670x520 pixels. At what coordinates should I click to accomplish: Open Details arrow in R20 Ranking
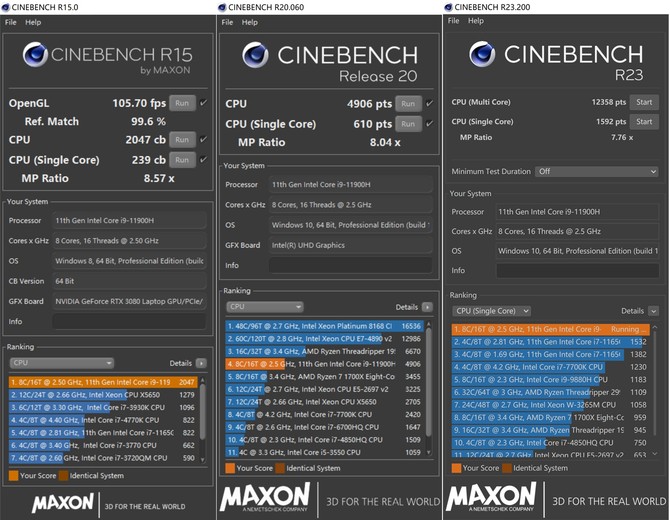(x=427, y=307)
